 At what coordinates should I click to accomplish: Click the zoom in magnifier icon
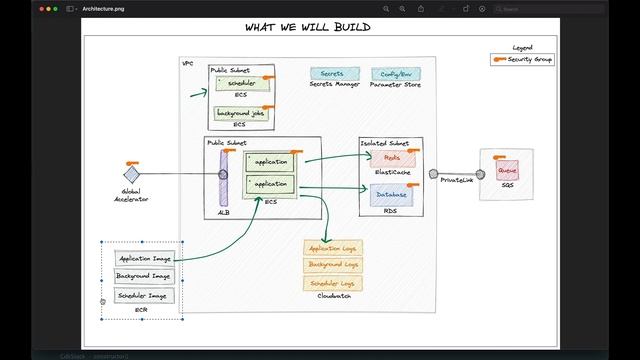(402, 9)
